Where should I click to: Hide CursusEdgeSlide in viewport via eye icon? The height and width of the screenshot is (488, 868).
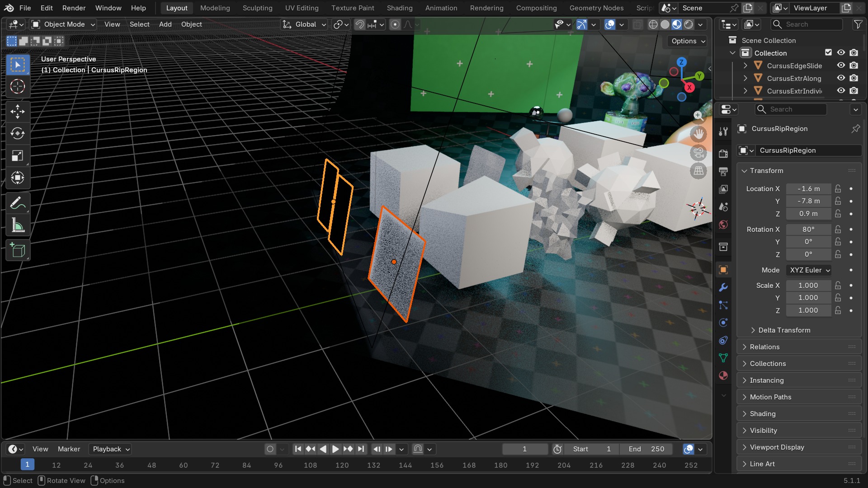(841, 66)
